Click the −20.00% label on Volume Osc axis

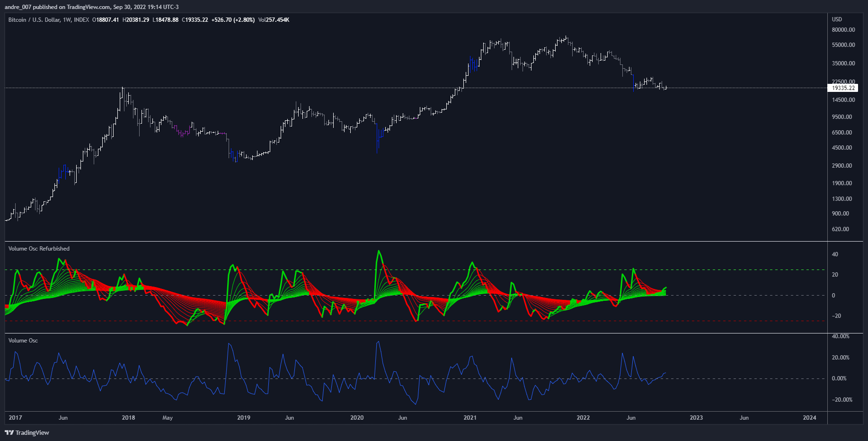click(x=842, y=400)
